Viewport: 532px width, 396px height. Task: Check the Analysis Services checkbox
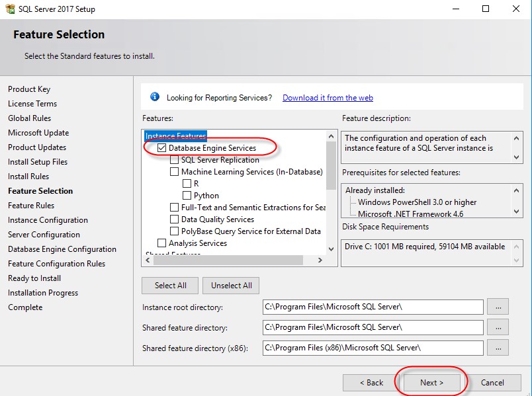pos(162,243)
